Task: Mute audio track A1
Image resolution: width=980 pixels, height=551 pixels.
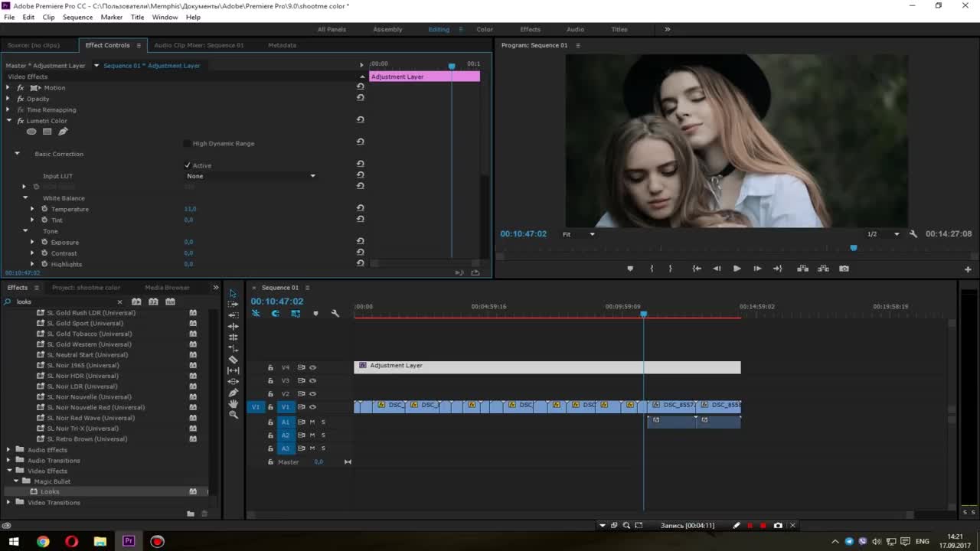Action: pyautogui.click(x=312, y=422)
